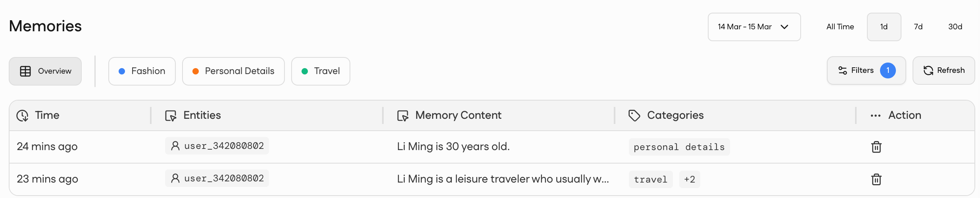Open the Fashion category tab

click(142, 71)
